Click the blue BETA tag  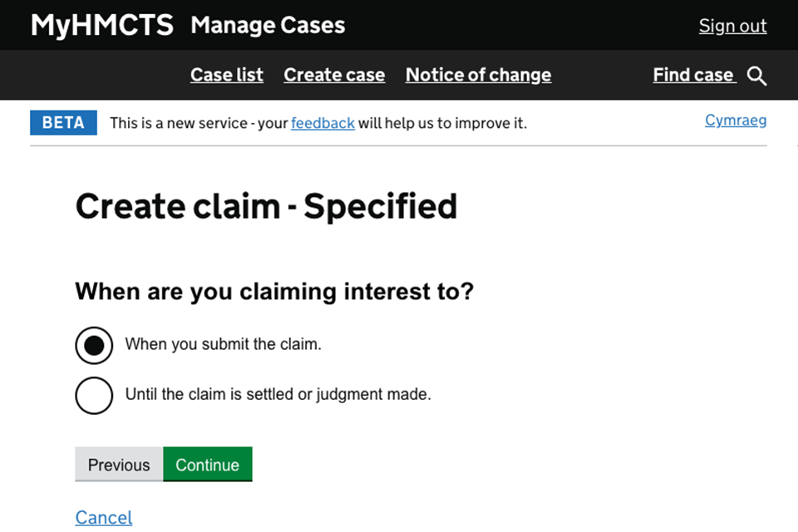(63, 123)
